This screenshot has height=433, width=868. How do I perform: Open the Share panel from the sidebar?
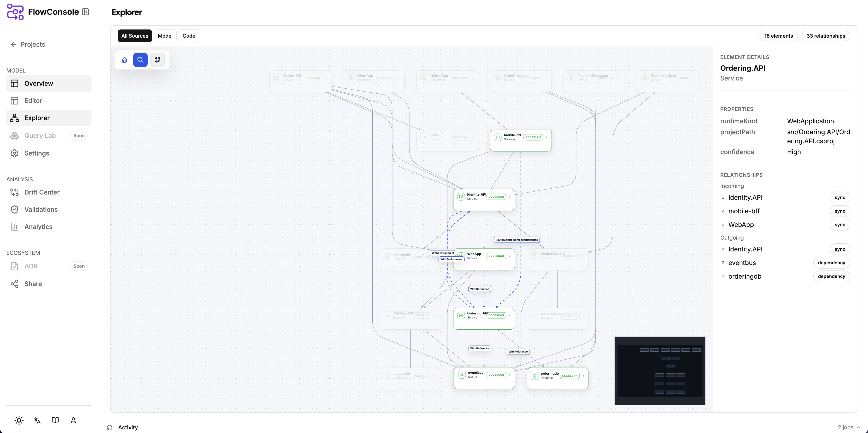(33, 284)
